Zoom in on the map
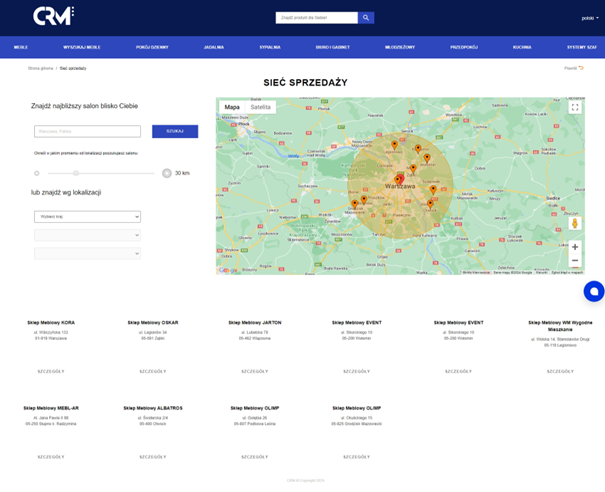 tap(575, 247)
